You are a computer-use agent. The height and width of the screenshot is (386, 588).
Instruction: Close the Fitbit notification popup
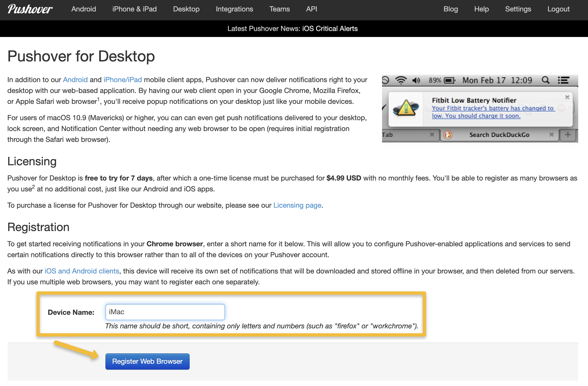click(567, 97)
